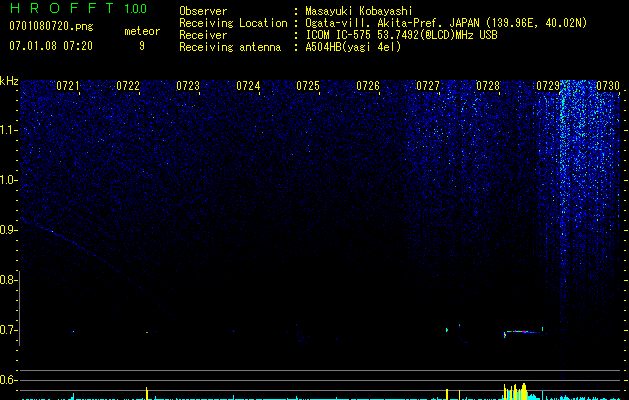This screenshot has width=629, height=400.
Task: Select the filename 0701080720.png
Action: pyautogui.click(x=51, y=27)
